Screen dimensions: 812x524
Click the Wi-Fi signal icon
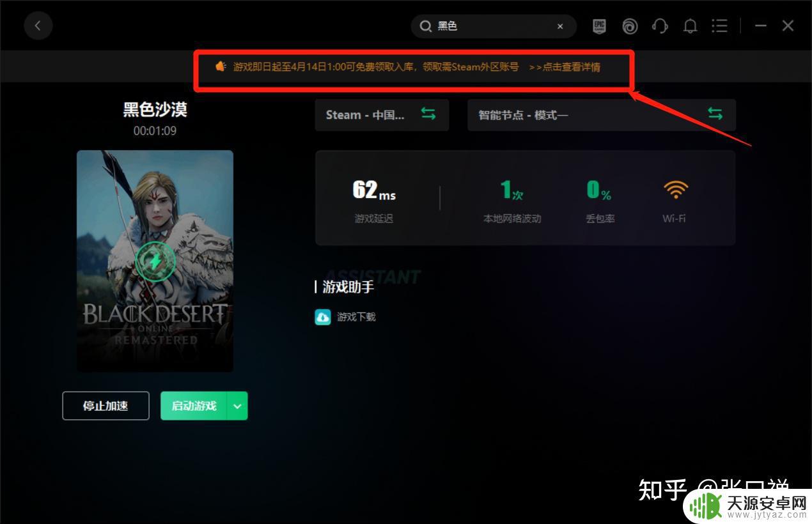point(675,190)
